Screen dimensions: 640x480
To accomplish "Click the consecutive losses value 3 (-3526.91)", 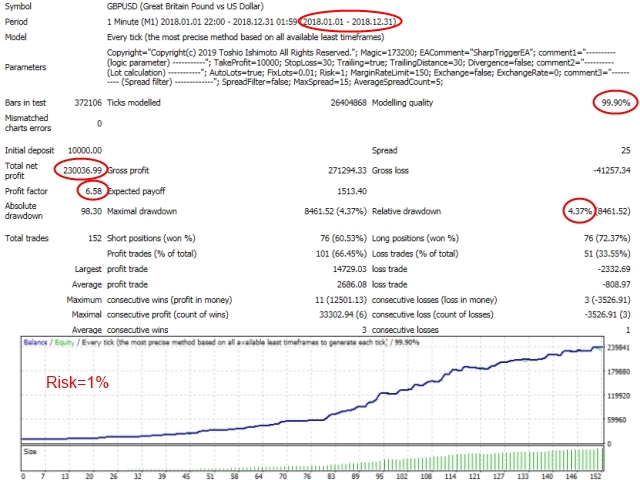I will (x=607, y=300).
